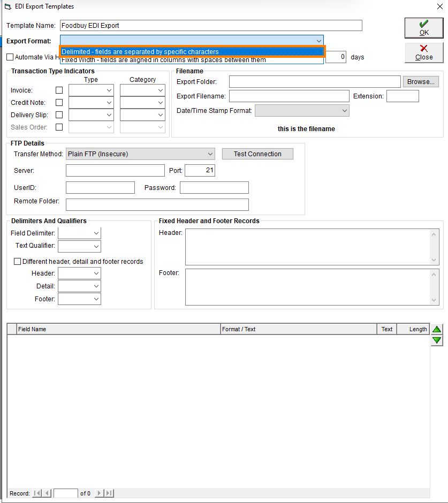The image size is (448, 503).
Task: Enable the Delivery Slip checkbox
Action: pos(59,115)
